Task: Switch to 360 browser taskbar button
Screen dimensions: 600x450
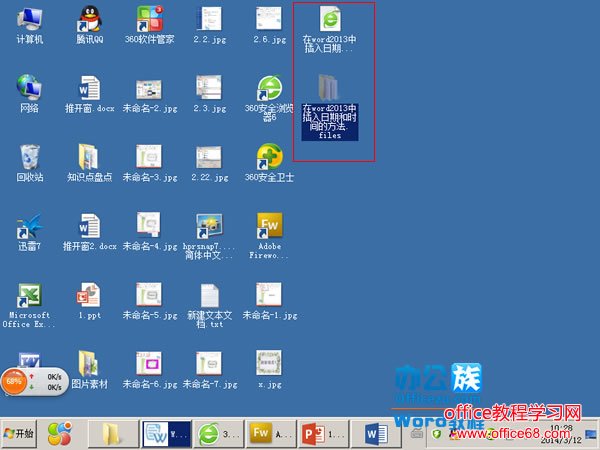Action: click(218, 434)
